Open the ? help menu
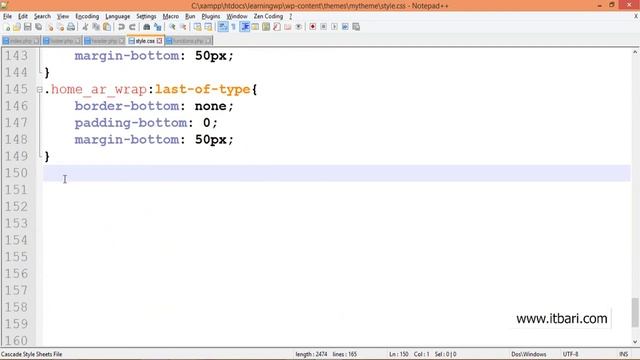 [x=291, y=16]
